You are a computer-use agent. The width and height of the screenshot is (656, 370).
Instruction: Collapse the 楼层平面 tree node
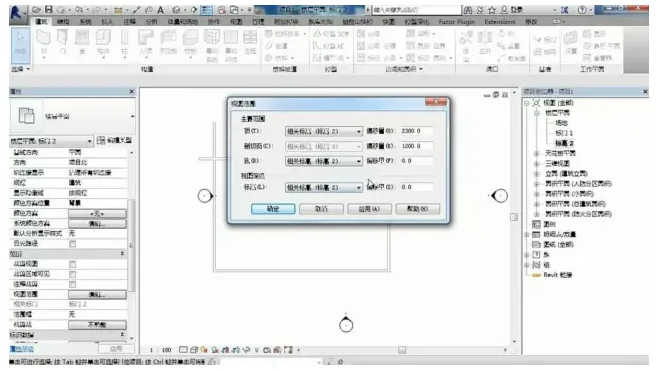pyautogui.click(x=537, y=113)
